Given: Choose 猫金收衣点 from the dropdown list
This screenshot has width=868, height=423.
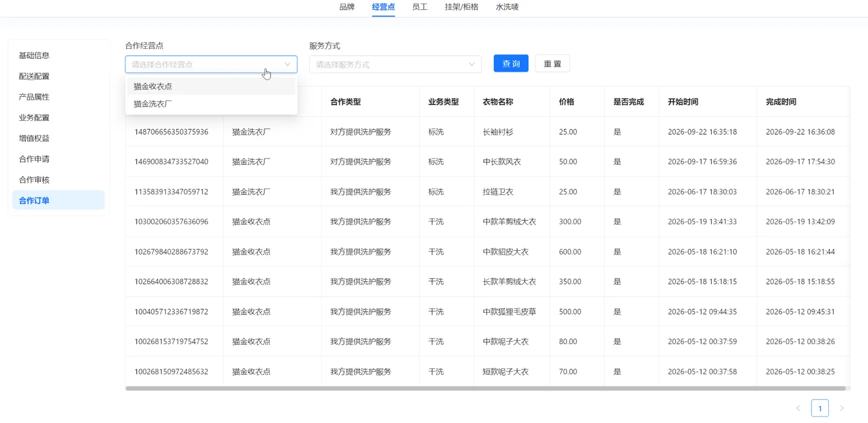Looking at the screenshot, I should (x=211, y=86).
